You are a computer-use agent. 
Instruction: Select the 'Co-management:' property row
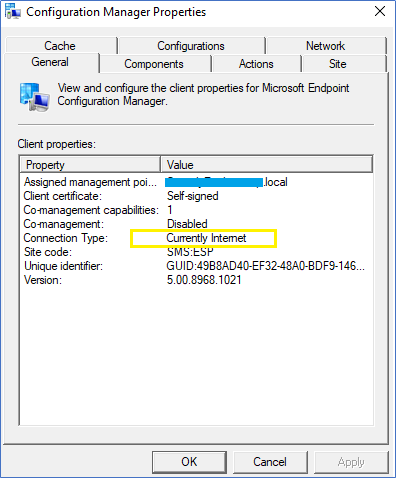(x=64, y=224)
